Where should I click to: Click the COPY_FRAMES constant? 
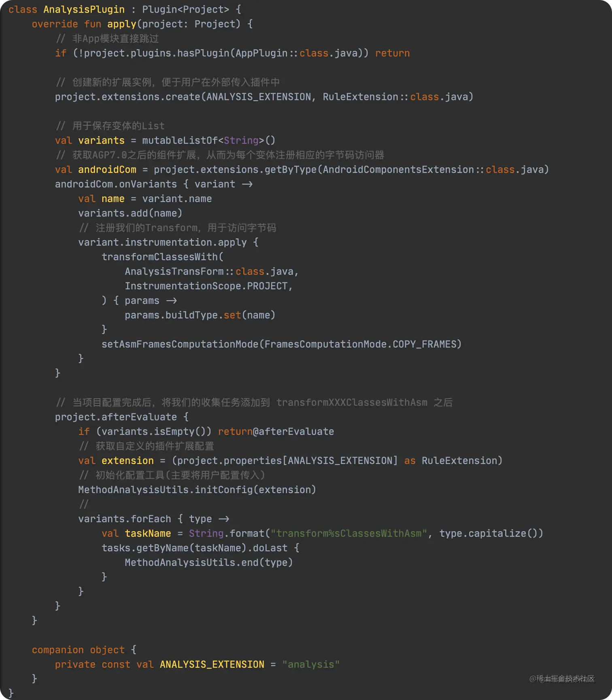click(x=425, y=345)
